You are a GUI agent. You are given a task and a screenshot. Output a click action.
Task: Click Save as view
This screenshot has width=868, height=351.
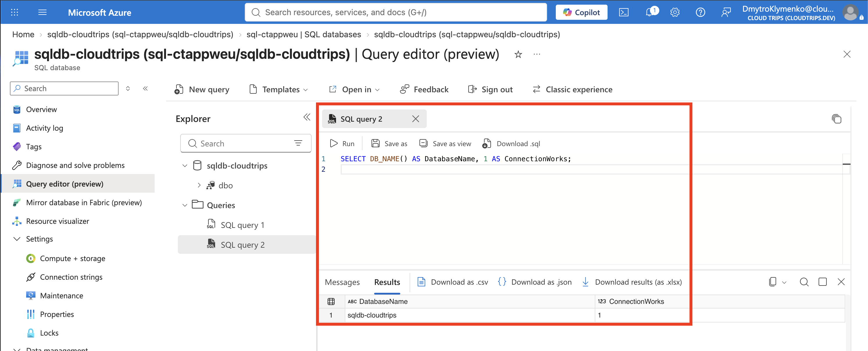445,144
